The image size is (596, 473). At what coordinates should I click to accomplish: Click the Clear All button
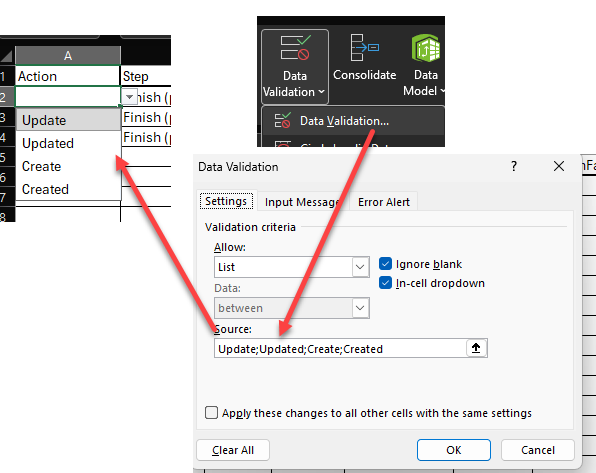(x=233, y=450)
